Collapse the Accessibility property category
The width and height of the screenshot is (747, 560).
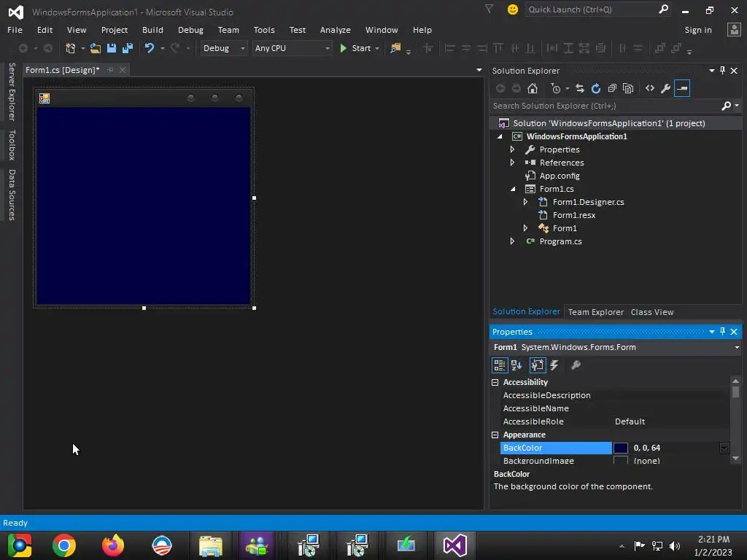click(x=495, y=382)
